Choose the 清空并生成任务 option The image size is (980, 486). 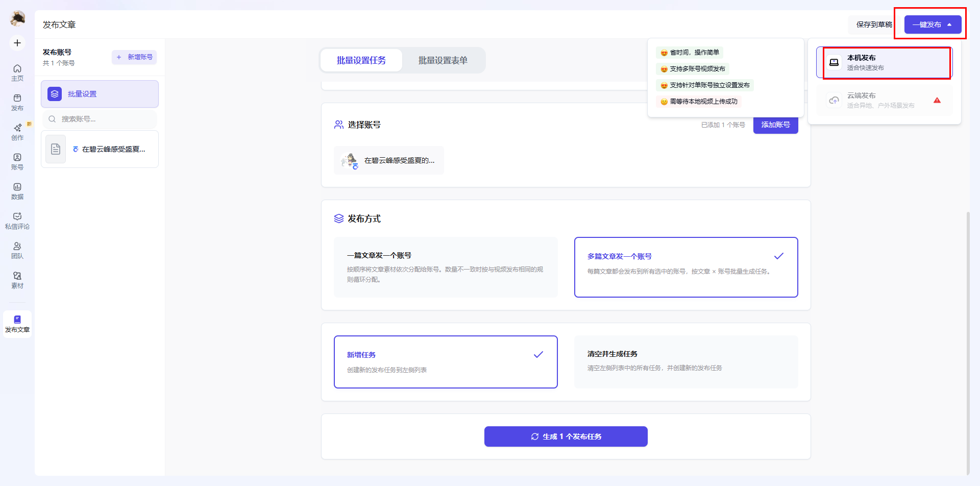pos(686,362)
